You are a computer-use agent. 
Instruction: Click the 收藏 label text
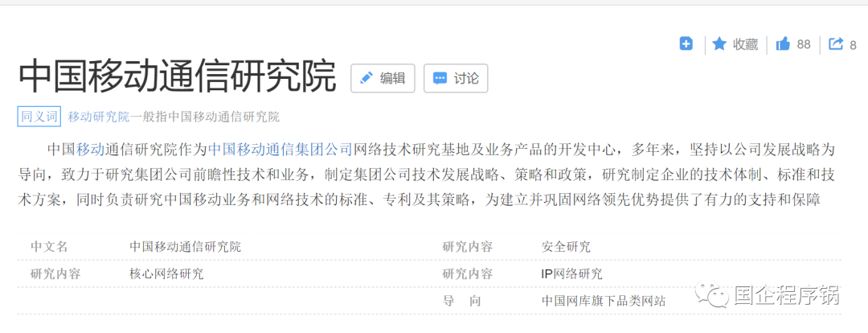tap(746, 45)
